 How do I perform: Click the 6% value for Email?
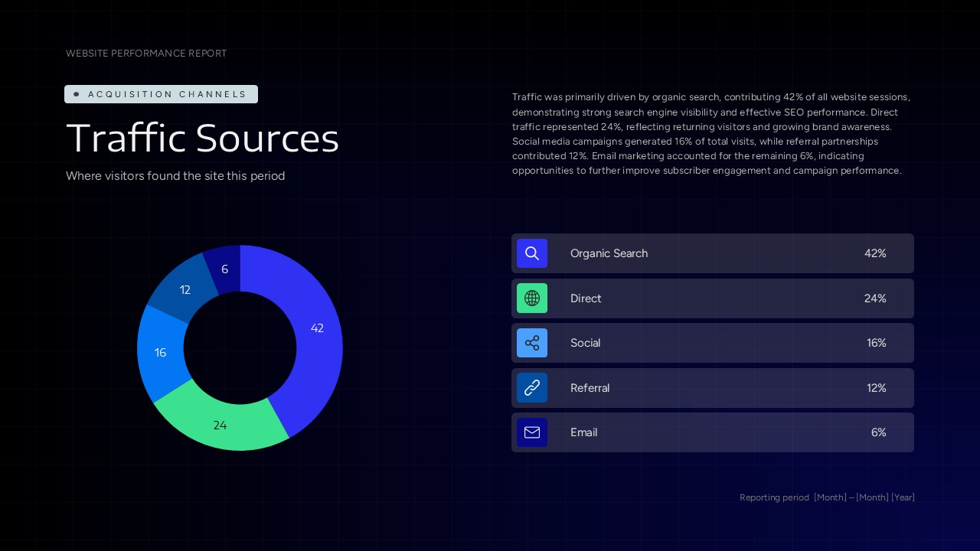pyautogui.click(x=879, y=432)
